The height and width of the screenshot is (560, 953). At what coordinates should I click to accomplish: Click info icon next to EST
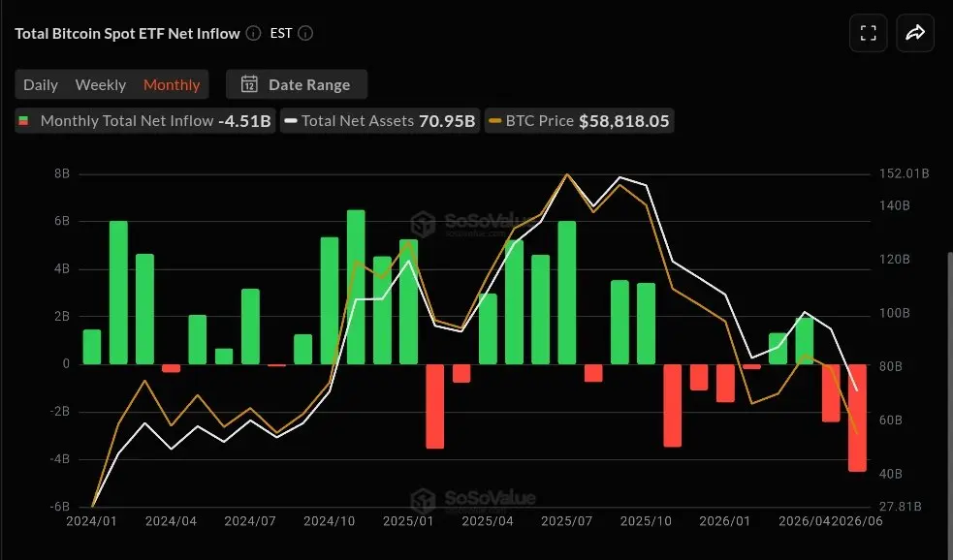point(305,33)
